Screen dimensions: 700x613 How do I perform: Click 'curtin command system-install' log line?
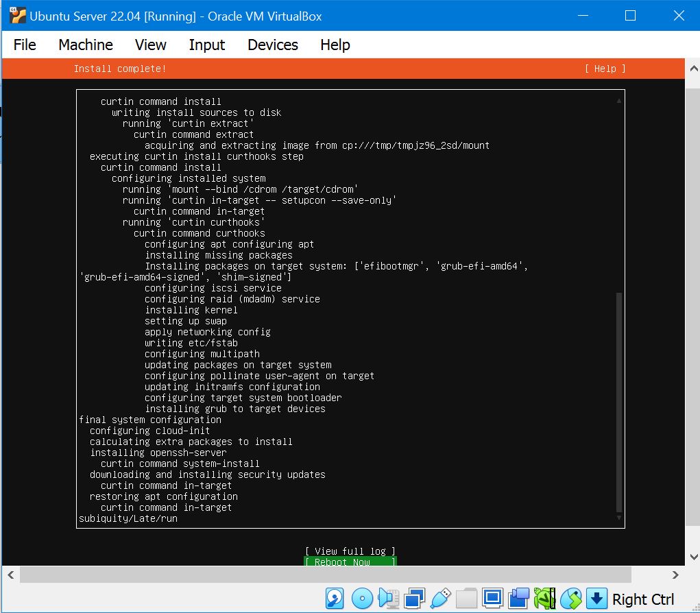180,464
